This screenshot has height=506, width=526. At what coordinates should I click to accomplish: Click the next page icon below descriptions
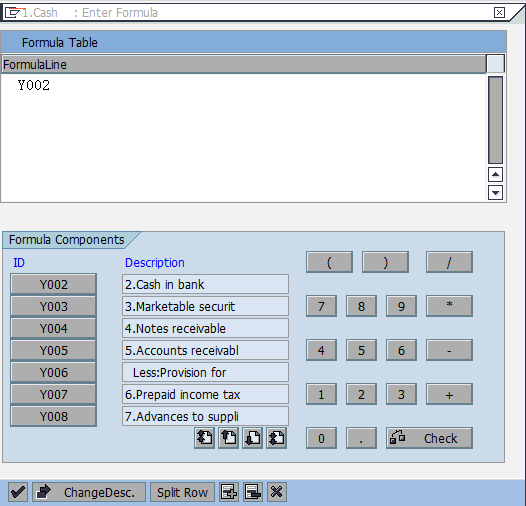click(x=253, y=438)
